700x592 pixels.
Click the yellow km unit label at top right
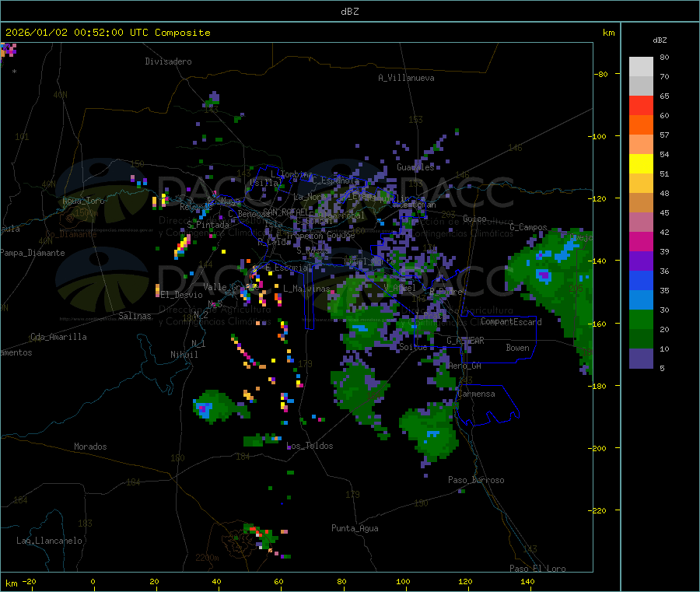point(608,33)
